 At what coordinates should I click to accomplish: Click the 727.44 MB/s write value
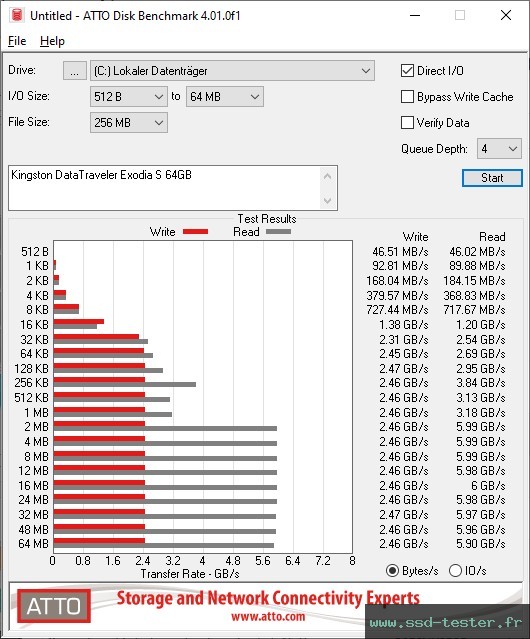pos(397,310)
